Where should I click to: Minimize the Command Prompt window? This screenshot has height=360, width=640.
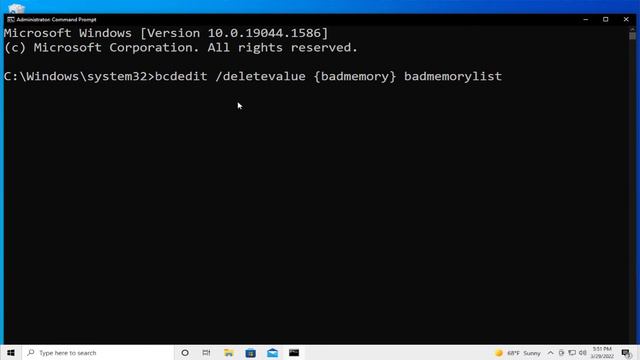coord(586,19)
